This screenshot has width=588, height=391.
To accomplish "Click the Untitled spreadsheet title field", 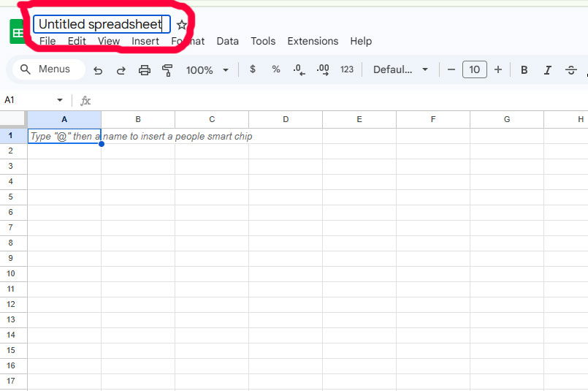I will pos(102,24).
